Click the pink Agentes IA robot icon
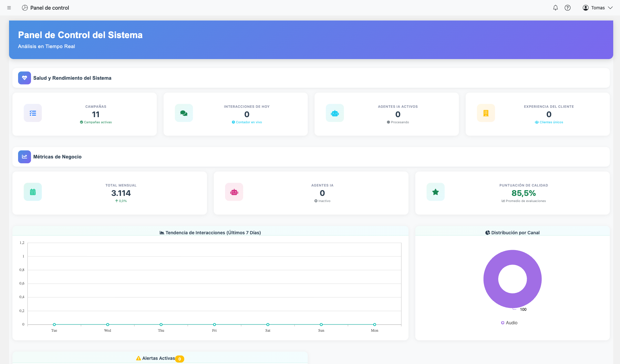620x364 pixels. pos(234,192)
